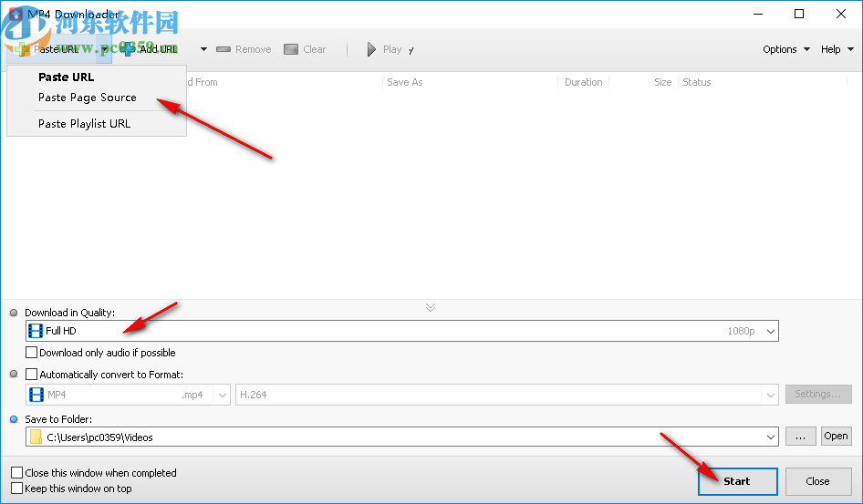The width and height of the screenshot is (863, 504).
Task: Click the conversion Settings button
Action: tap(818, 394)
